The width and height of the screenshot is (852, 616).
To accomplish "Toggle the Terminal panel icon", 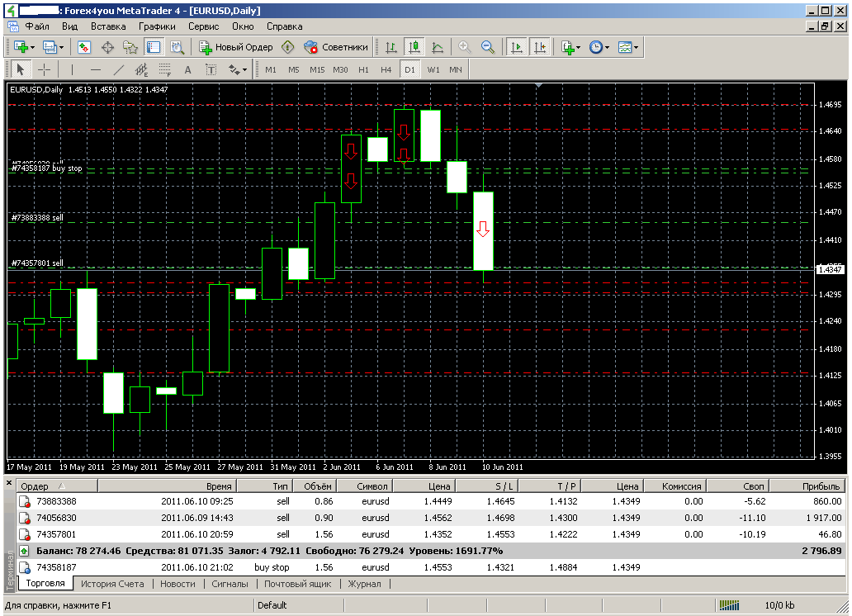I will point(154,48).
